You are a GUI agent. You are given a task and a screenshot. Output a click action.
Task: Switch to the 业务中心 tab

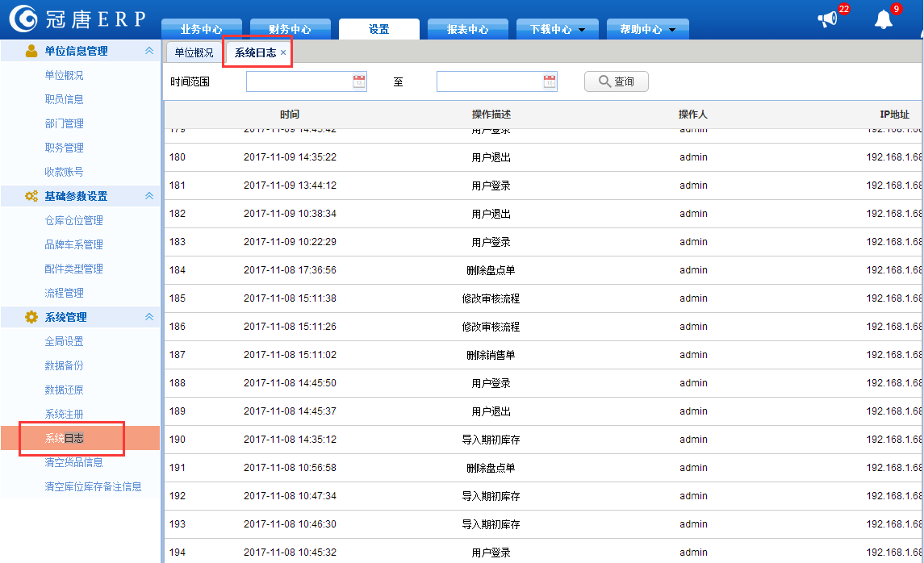click(x=201, y=29)
